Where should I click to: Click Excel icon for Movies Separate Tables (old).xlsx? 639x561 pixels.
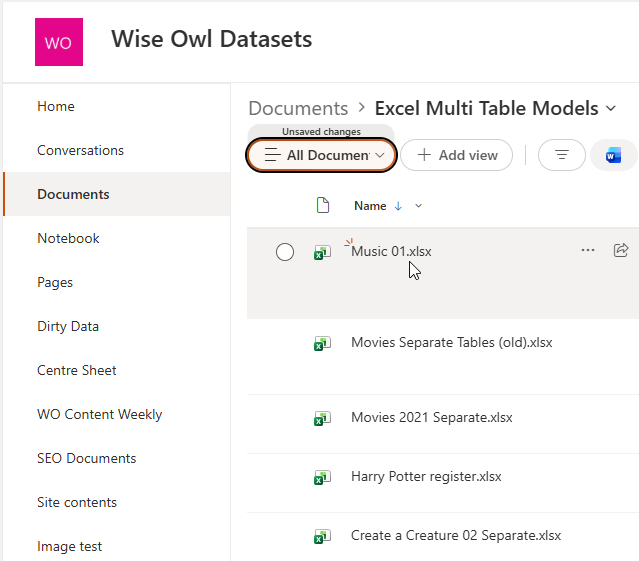click(x=322, y=343)
